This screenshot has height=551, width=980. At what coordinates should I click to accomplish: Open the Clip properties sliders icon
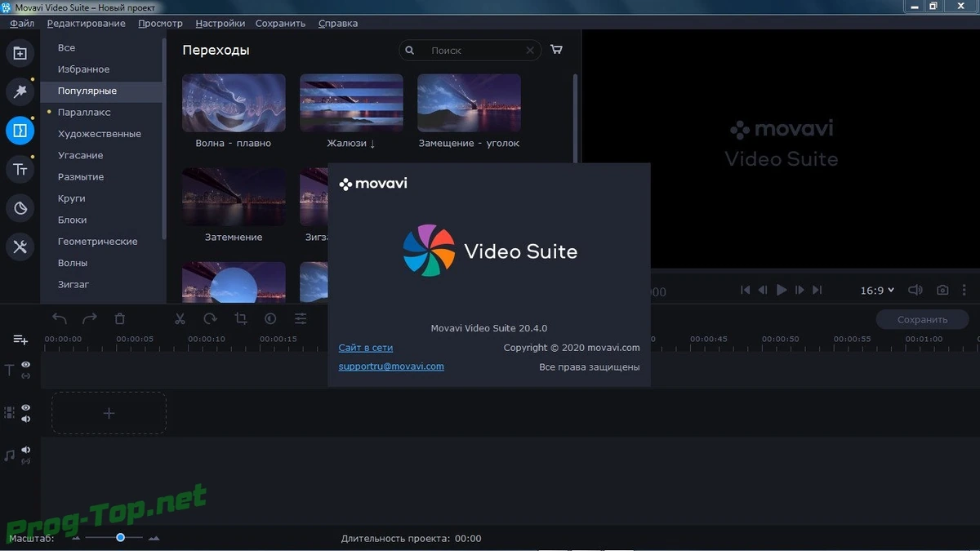301,318
